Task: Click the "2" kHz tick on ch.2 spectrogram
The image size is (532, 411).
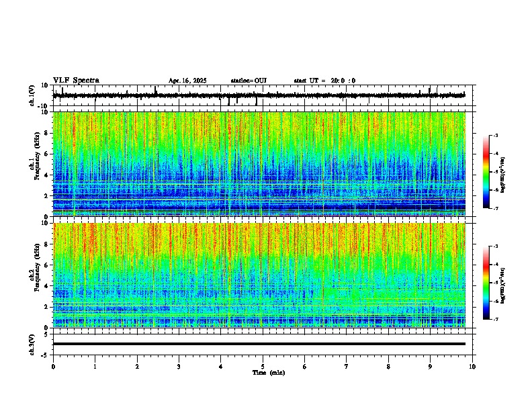Action: pyautogui.click(x=47, y=307)
